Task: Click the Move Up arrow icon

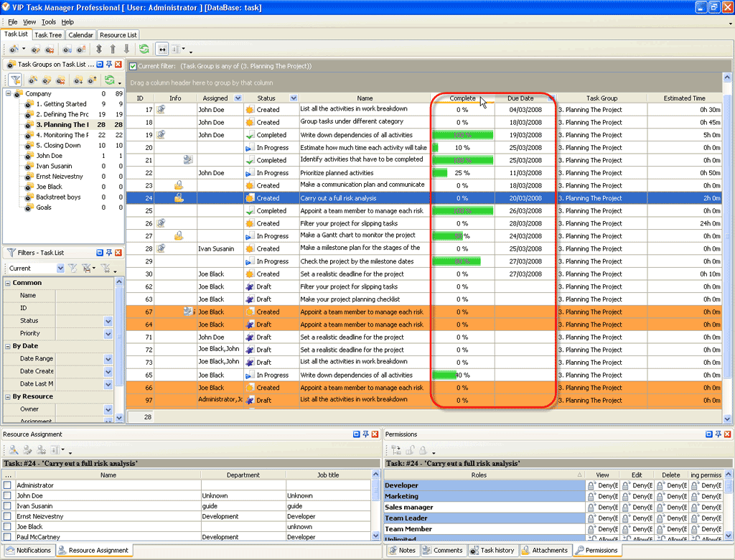Action: tap(113, 49)
